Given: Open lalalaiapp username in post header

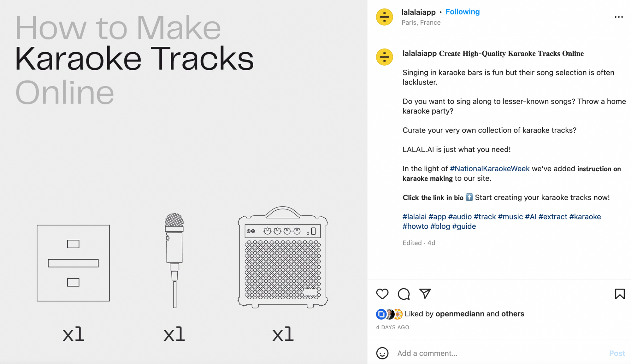Looking at the screenshot, I should (x=418, y=12).
